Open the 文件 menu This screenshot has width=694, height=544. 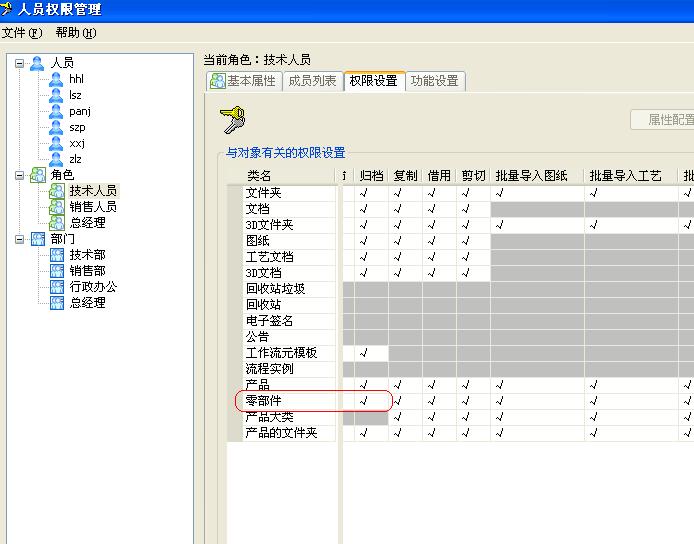point(18,33)
